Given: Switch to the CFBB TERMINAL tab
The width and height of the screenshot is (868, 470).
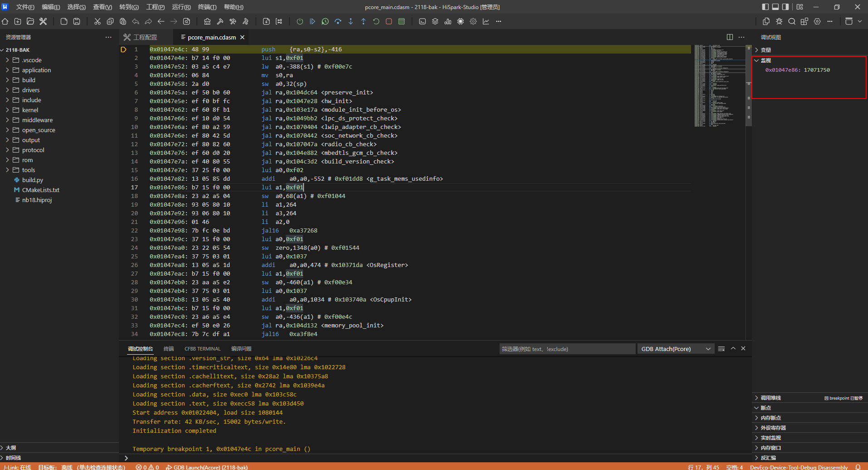Looking at the screenshot, I should tap(202, 349).
